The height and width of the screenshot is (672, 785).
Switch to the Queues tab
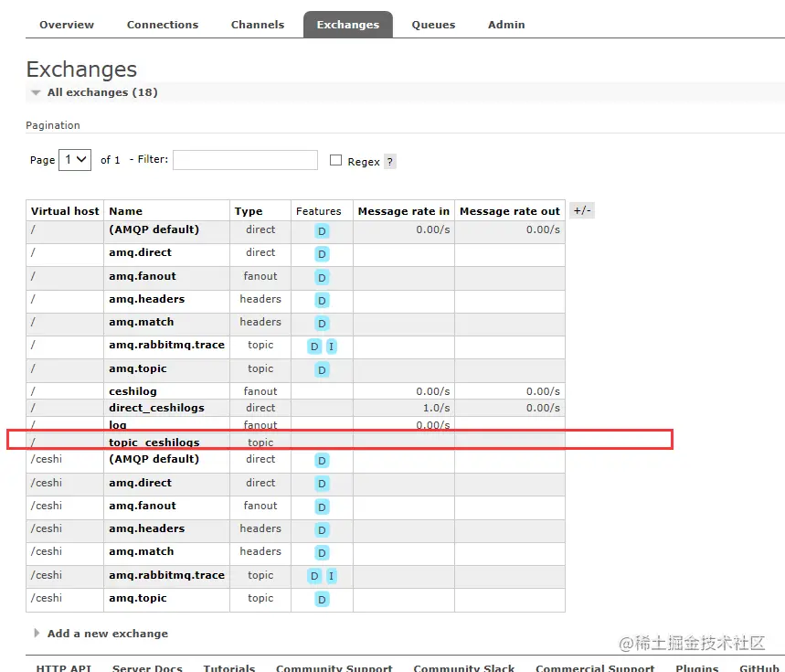[433, 25]
